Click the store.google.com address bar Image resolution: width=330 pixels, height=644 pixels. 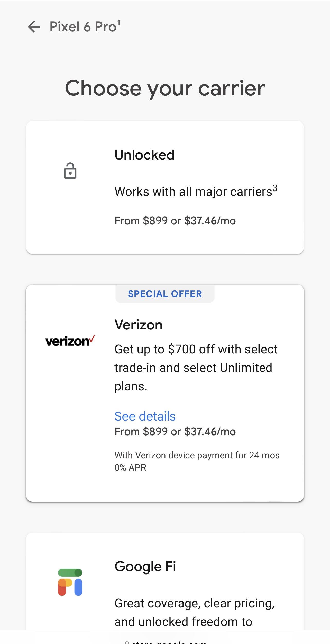click(x=165, y=641)
